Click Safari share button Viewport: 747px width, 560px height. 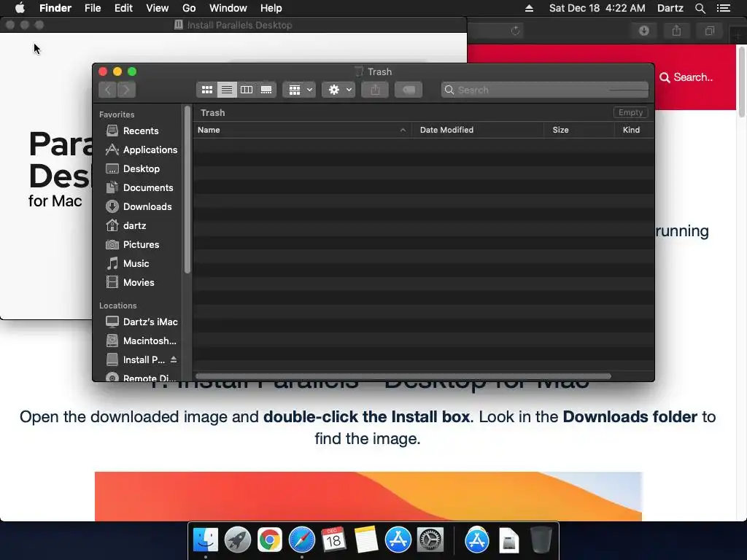pyautogui.click(x=676, y=31)
